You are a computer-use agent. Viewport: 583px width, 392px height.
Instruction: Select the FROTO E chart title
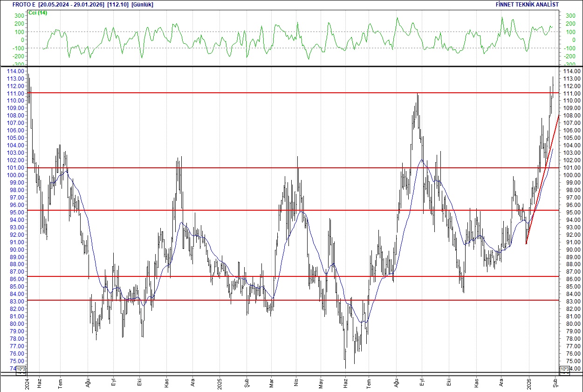click(23, 4)
